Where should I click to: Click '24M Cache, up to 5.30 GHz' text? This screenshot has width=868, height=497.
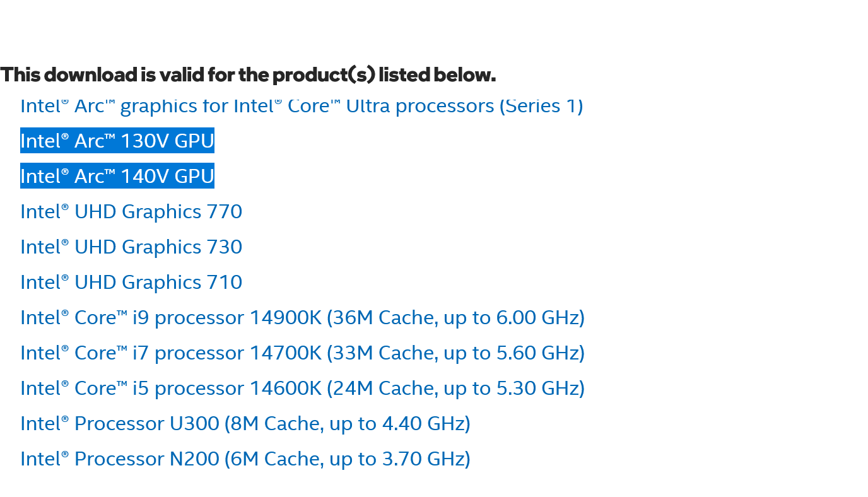455,388
